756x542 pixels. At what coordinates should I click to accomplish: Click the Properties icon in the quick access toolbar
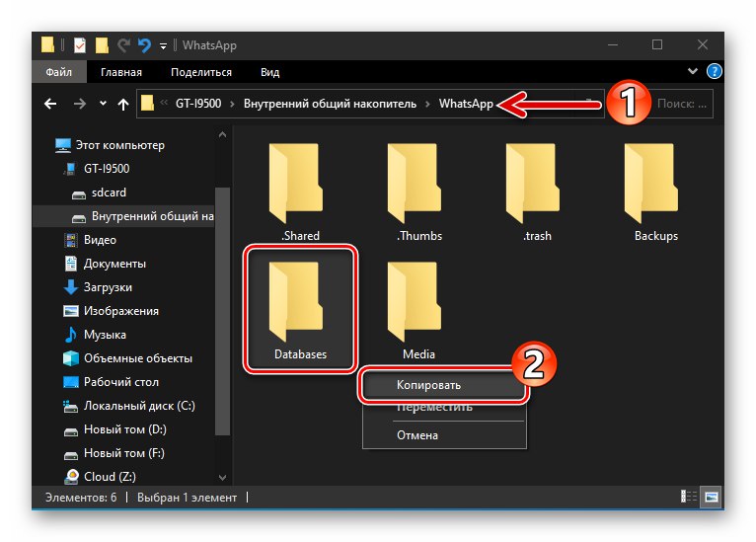pyautogui.click(x=80, y=45)
